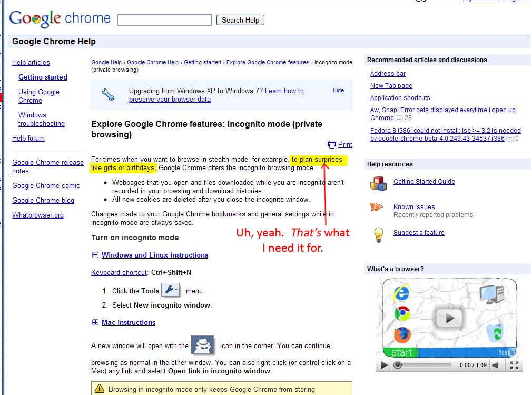This screenshot has height=395, width=532.
Task: Click the Print link
Action: pos(345,144)
